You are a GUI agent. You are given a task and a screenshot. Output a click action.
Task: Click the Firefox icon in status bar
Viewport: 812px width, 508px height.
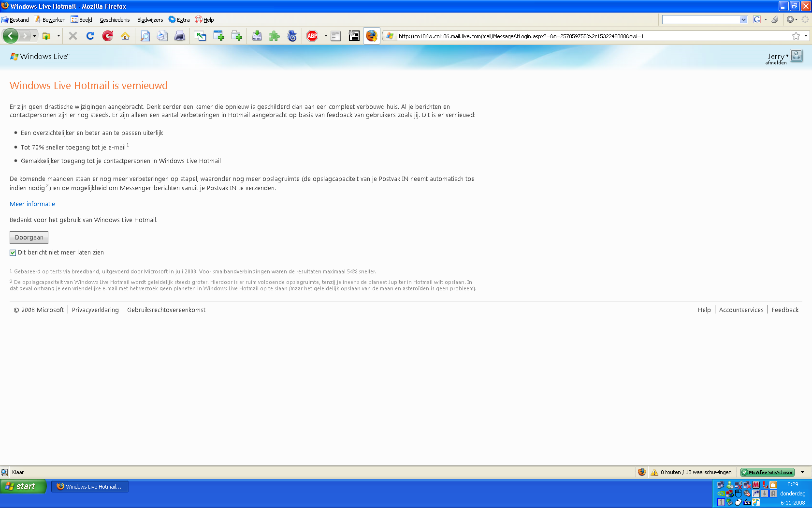pyautogui.click(x=642, y=472)
